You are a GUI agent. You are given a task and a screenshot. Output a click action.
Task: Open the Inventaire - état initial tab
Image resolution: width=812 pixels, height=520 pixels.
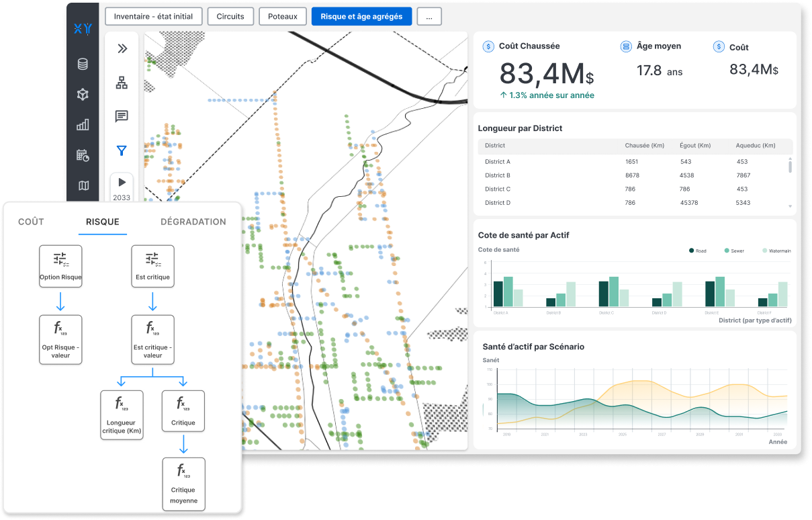154,17
